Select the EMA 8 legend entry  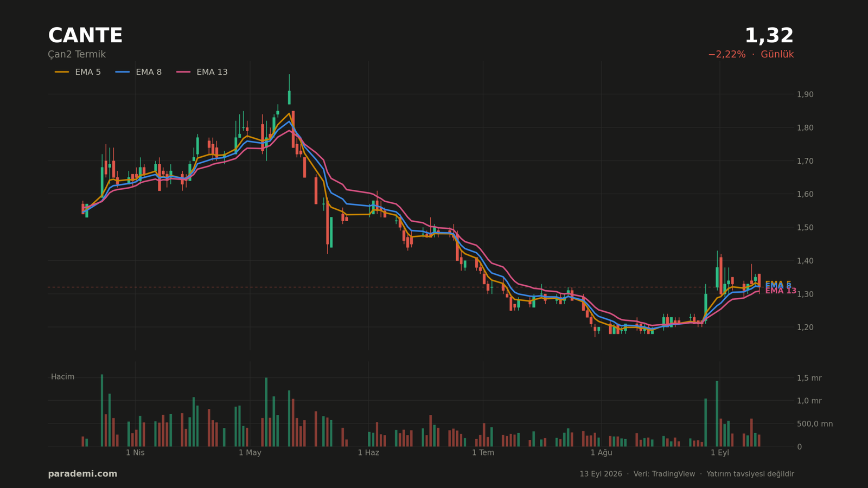click(x=138, y=72)
